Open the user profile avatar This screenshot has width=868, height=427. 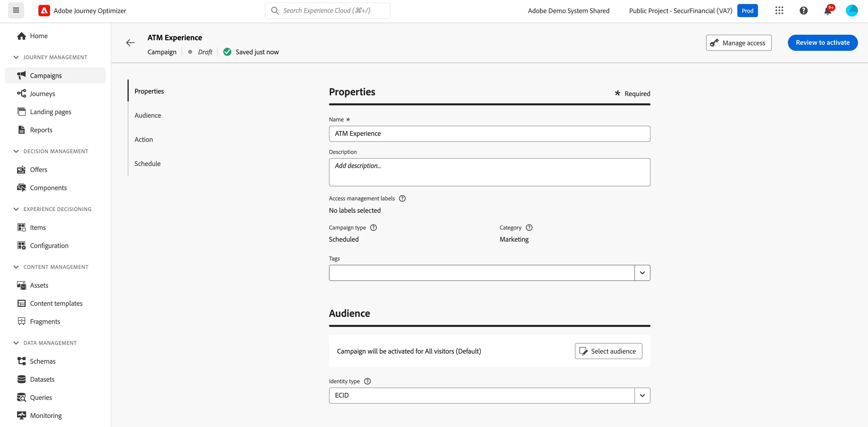(851, 11)
